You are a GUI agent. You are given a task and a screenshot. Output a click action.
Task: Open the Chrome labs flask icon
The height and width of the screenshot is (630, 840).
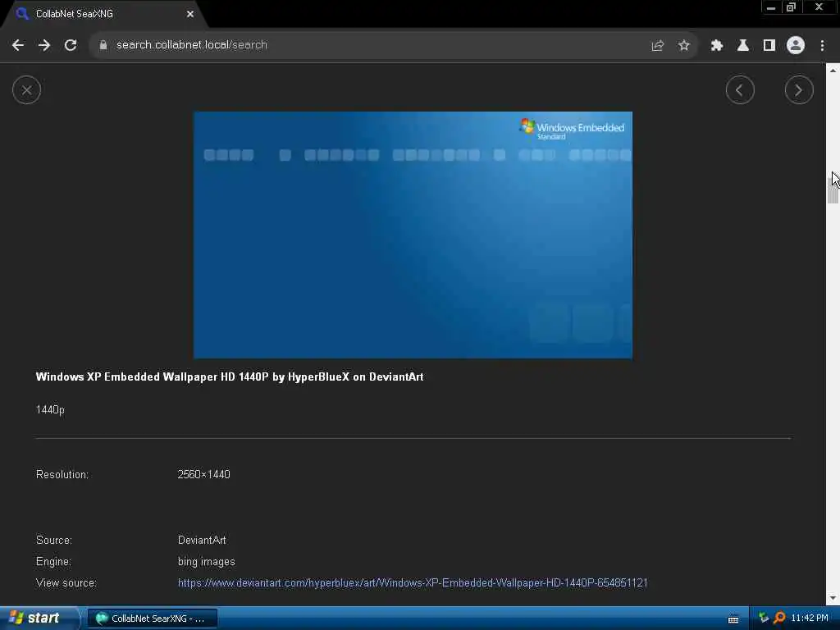(x=743, y=46)
